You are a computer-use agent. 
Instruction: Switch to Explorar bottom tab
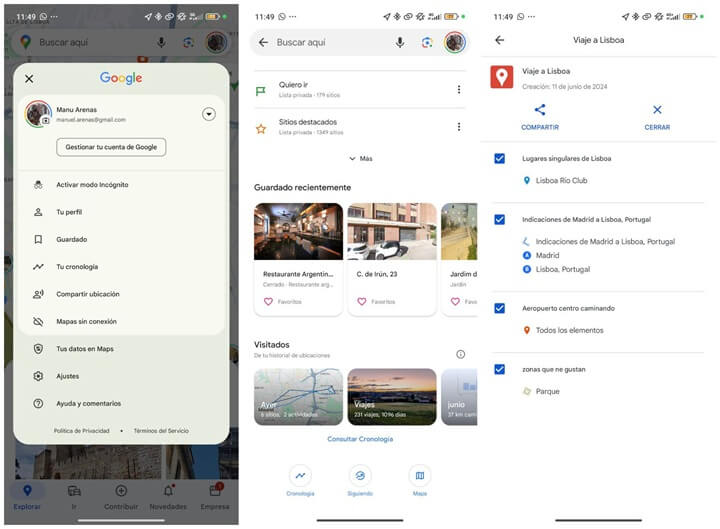tap(27, 497)
